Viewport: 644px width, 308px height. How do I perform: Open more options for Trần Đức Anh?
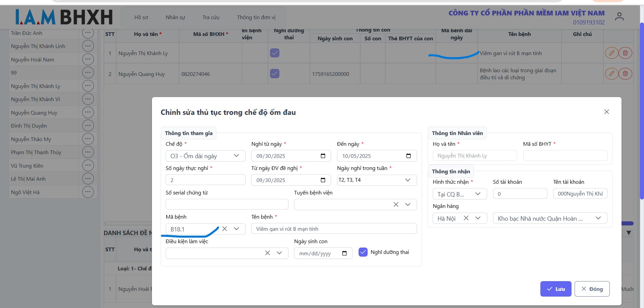pos(88,33)
